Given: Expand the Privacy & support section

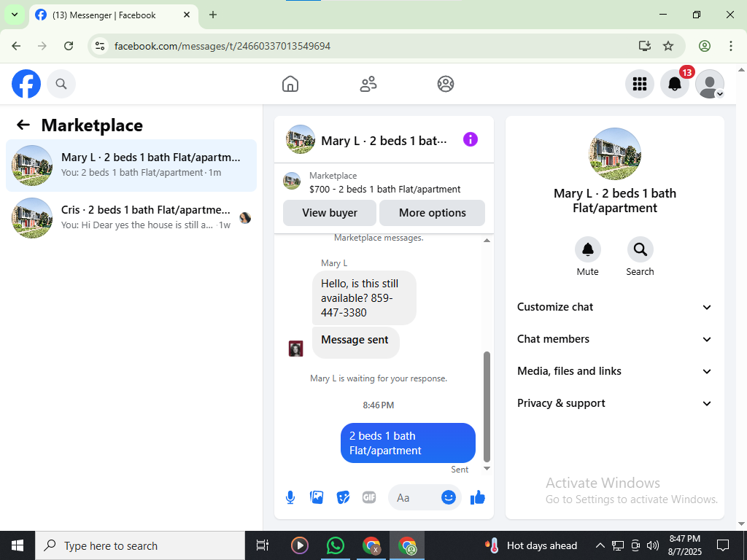Looking at the screenshot, I should coord(614,403).
